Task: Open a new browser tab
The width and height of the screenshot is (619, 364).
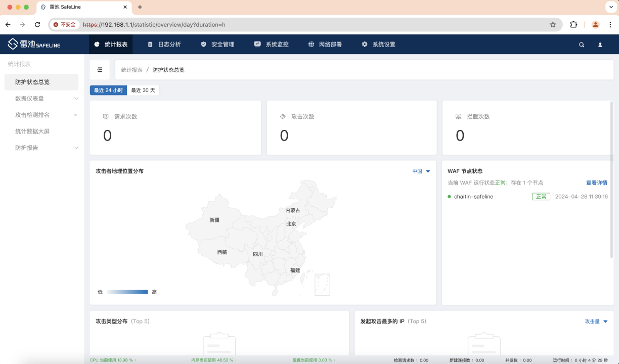Action: (140, 7)
